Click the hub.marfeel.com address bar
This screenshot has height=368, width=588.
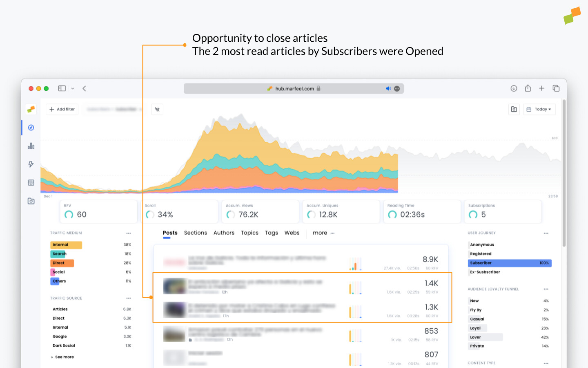(293, 88)
